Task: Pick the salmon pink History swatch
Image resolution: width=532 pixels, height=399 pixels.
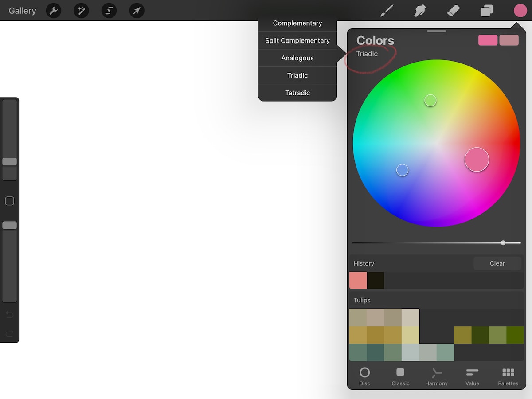Action: pyautogui.click(x=358, y=281)
